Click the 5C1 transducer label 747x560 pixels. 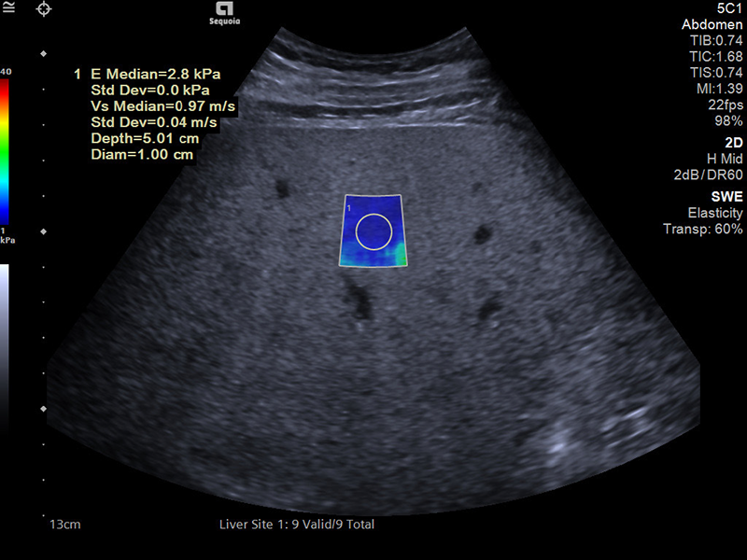click(726, 8)
